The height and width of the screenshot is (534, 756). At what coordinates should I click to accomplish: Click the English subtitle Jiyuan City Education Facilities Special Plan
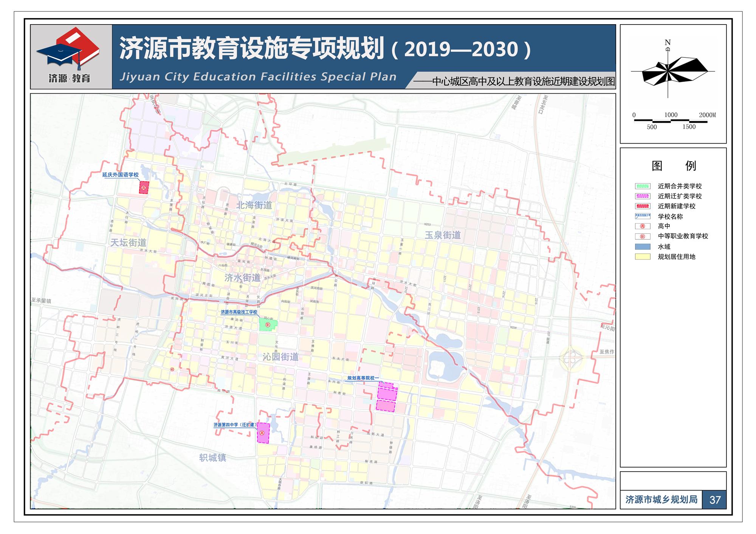pyautogui.click(x=258, y=77)
